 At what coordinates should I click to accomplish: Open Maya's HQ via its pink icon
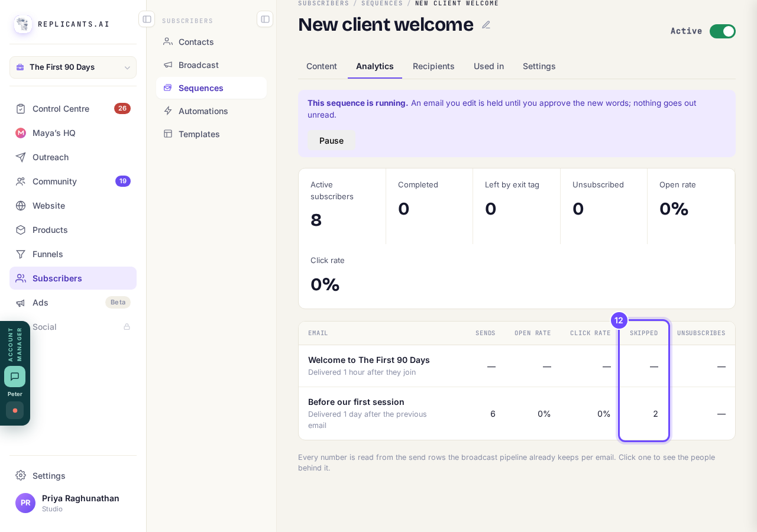coord(21,133)
